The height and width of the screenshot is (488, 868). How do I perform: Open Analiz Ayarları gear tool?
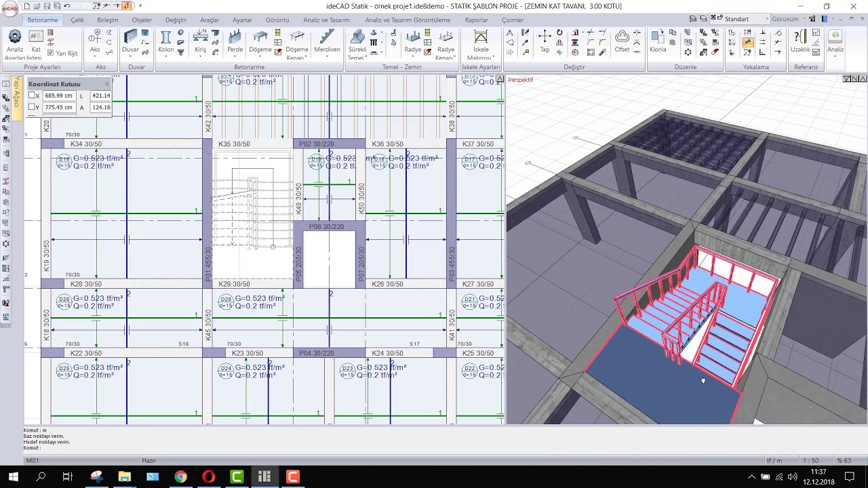pyautogui.click(x=14, y=43)
